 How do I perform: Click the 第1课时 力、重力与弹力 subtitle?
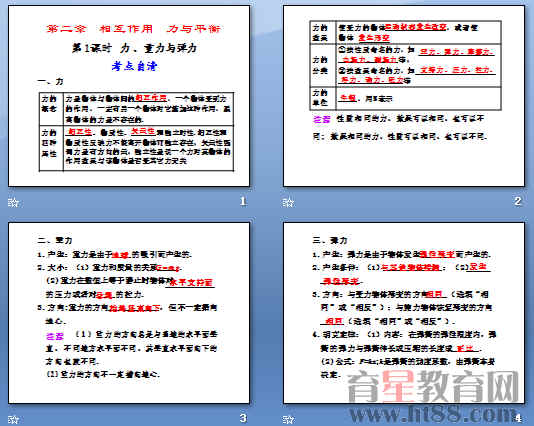coord(134,48)
